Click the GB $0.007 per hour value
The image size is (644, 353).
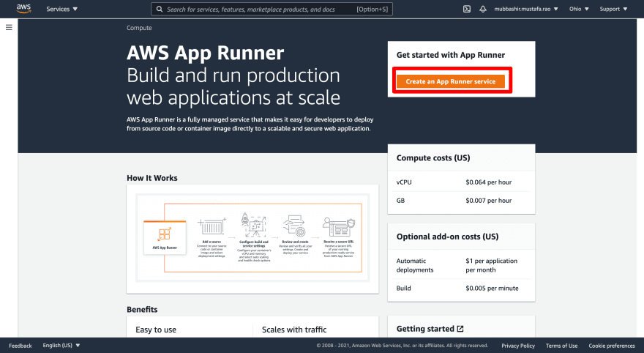(x=488, y=201)
